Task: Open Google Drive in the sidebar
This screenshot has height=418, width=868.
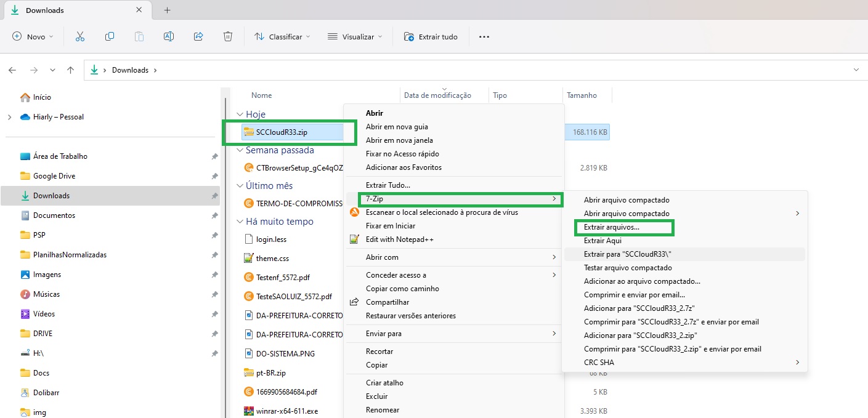Action: pos(54,176)
